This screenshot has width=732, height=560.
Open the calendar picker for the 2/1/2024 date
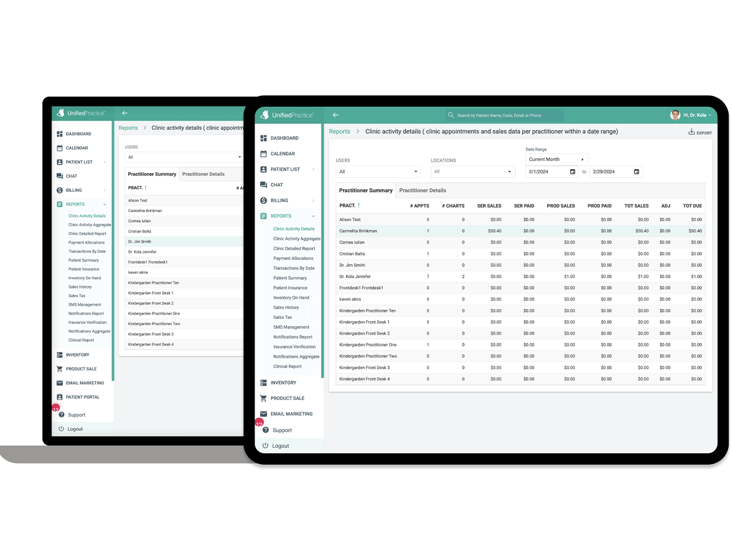tap(572, 171)
